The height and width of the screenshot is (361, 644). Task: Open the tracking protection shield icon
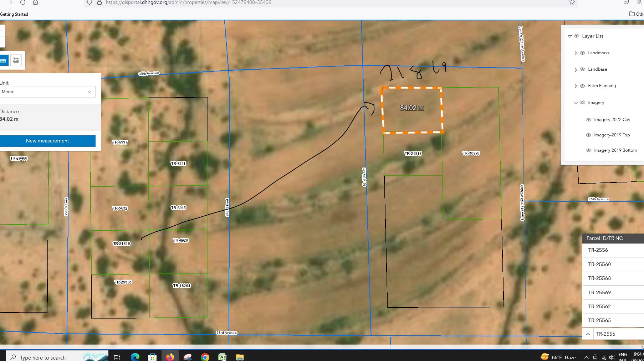point(90,2)
